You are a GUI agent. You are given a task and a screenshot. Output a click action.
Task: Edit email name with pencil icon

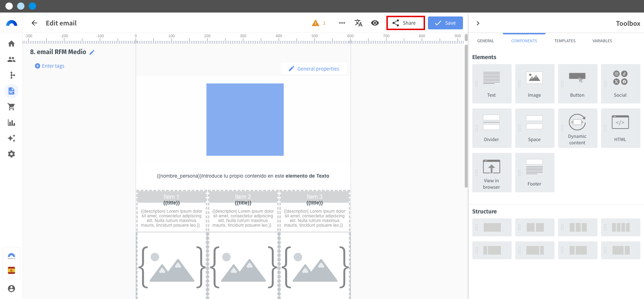click(92, 52)
